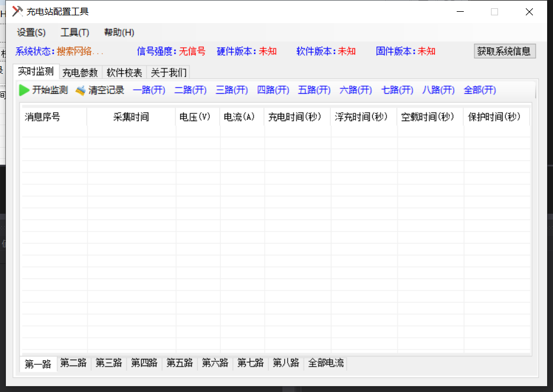Toggle channel 八路(开) switch
553x392 pixels.
pyautogui.click(x=438, y=90)
